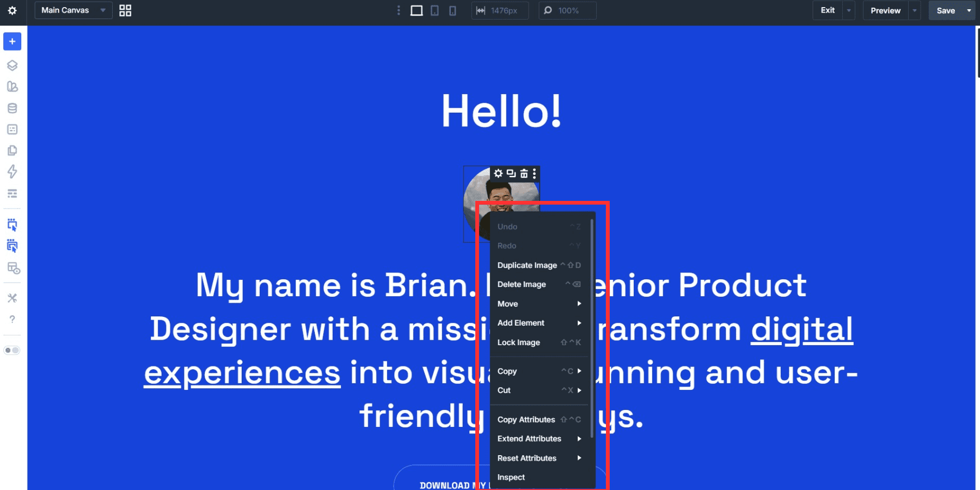This screenshot has width=980, height=490.
Task: Open the Save button's dropdown arrow
Action: point(969,10)
